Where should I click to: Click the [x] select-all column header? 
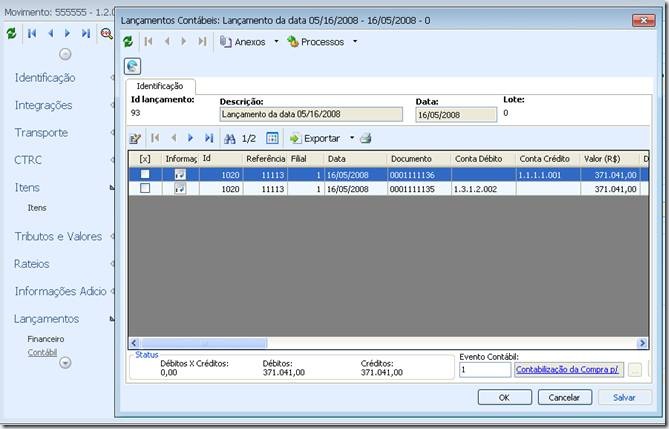145,159
